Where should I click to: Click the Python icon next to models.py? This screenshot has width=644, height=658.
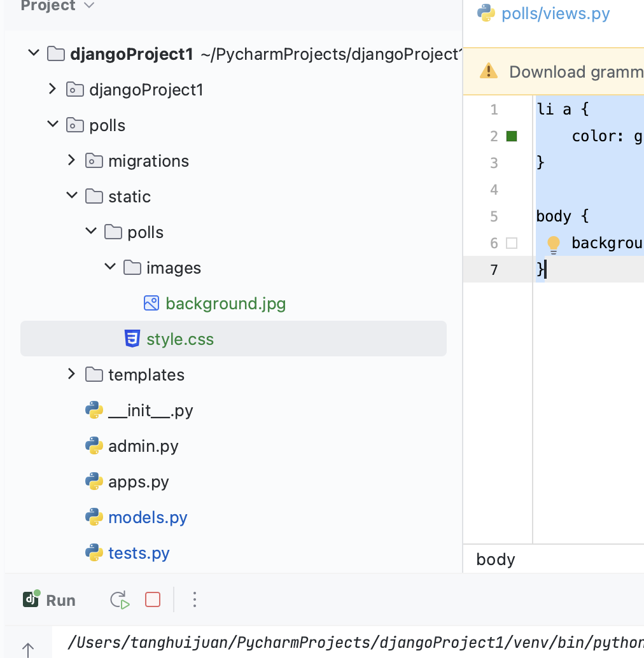click(94, 517)
